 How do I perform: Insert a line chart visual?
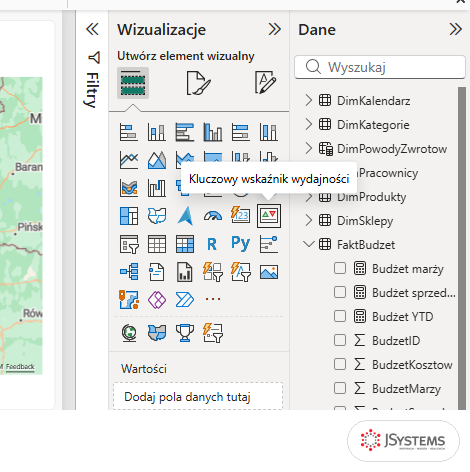click(x=129, y=160)
